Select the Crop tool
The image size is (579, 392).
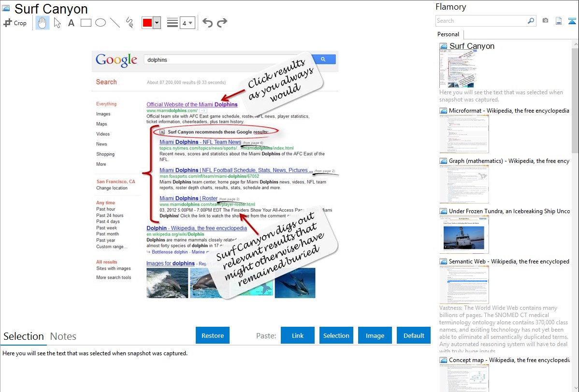tap(15, 23)
